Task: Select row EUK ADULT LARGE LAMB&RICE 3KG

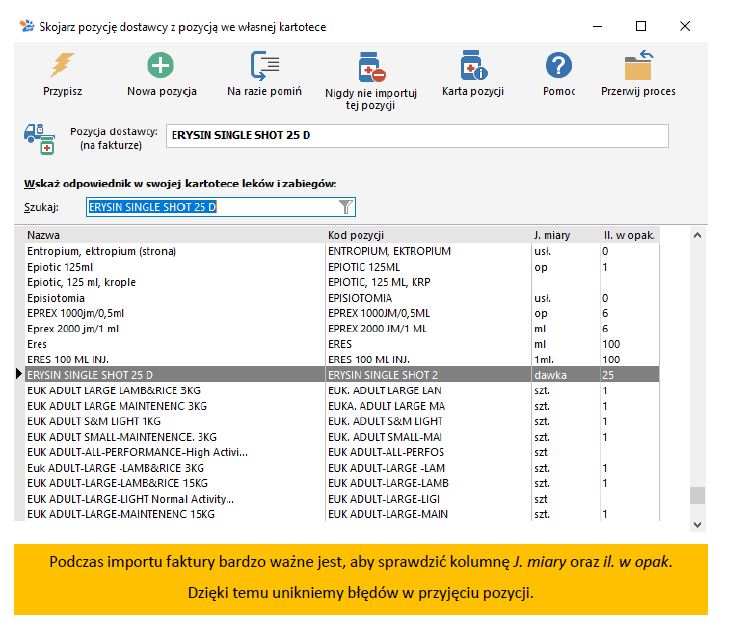Action: tap(342, 390)
